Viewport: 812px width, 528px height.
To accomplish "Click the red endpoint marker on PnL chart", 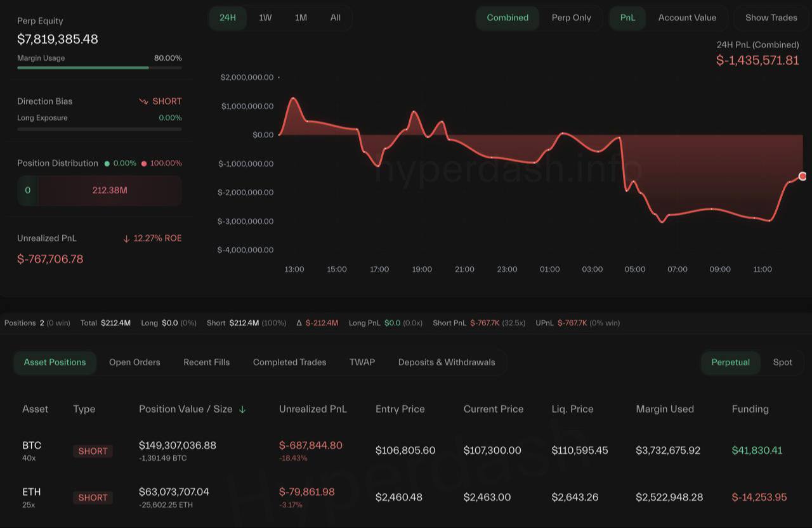I will (x=802, y=176).
